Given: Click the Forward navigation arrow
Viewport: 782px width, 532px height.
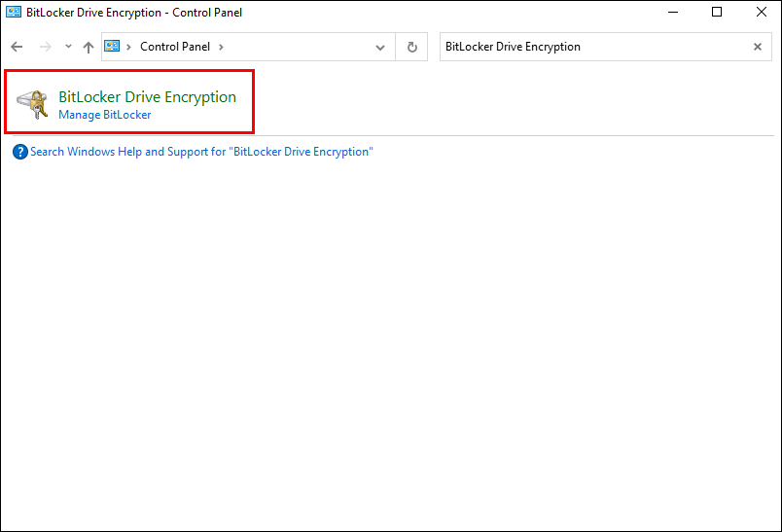Looking at the screenshot, I should click(45, 47).
